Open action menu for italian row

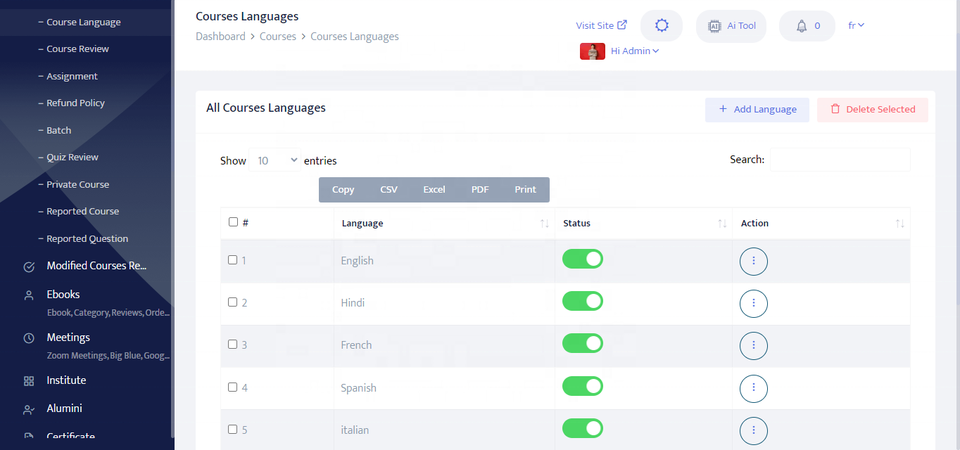pos(754,430)
